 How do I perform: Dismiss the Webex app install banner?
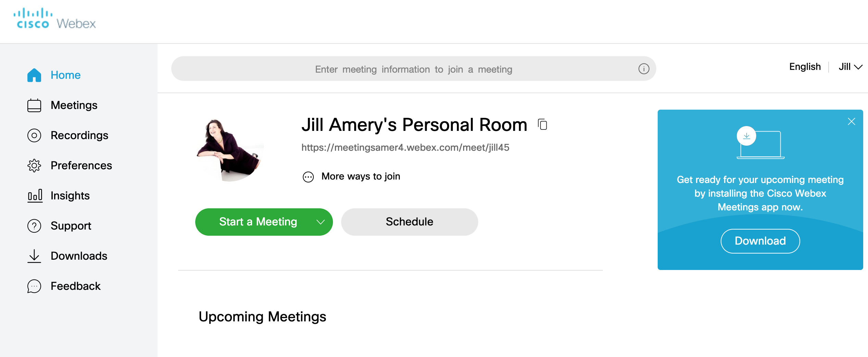point(851,122)
